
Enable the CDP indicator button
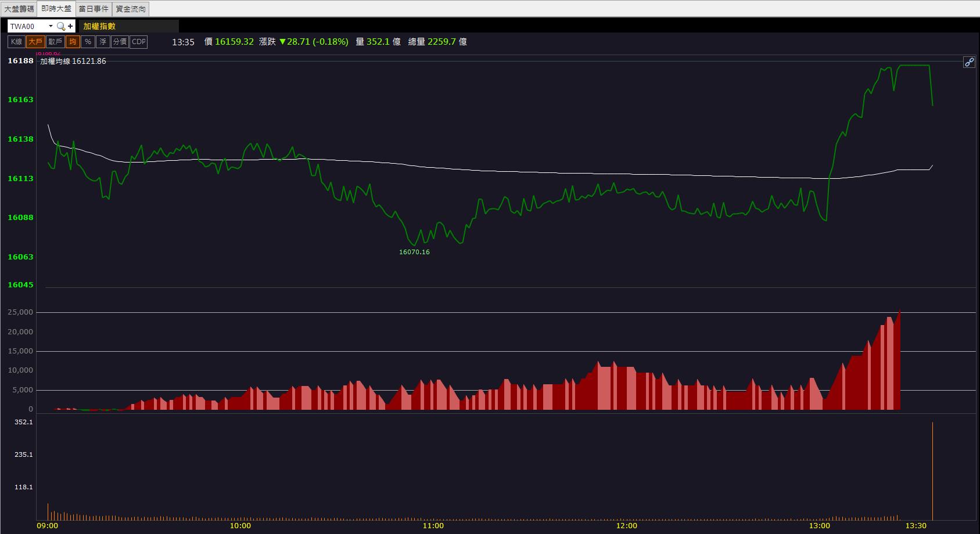point(139,42)
